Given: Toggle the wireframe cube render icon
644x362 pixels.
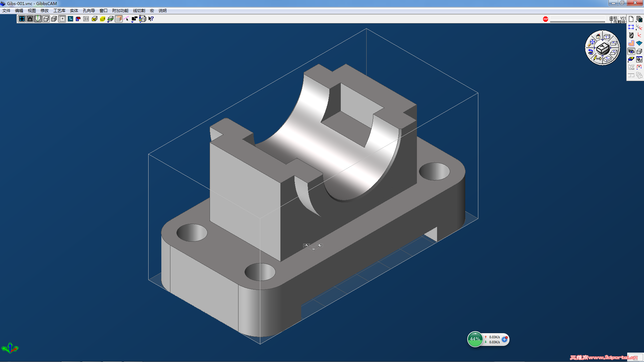Looking at the screenshot, I should [46, 19].
